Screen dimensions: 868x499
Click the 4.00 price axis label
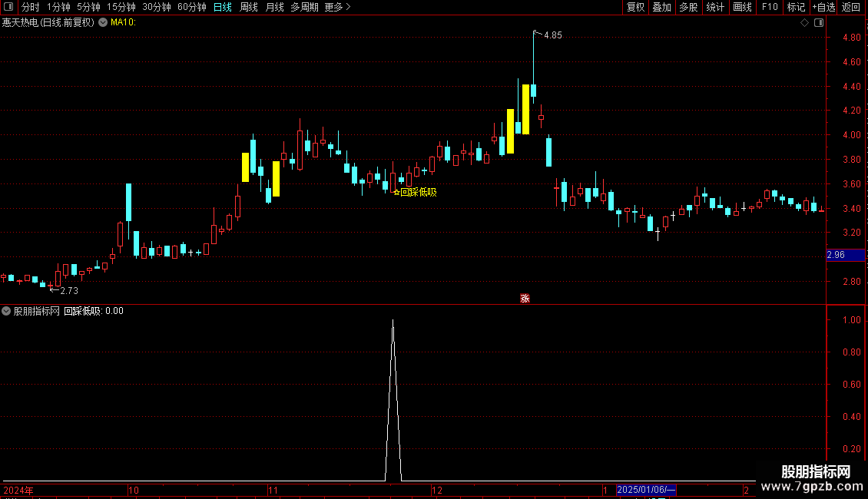click(x=851, y=135)
